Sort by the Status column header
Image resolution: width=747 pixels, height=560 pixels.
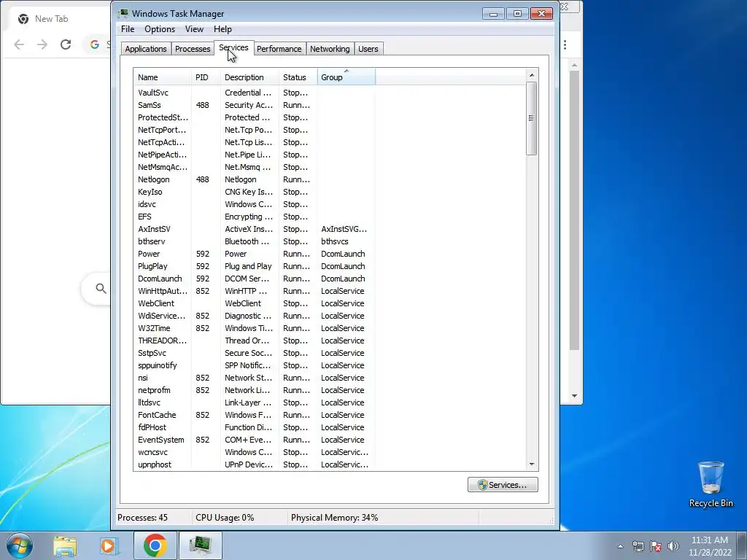[x=298, y=77]
